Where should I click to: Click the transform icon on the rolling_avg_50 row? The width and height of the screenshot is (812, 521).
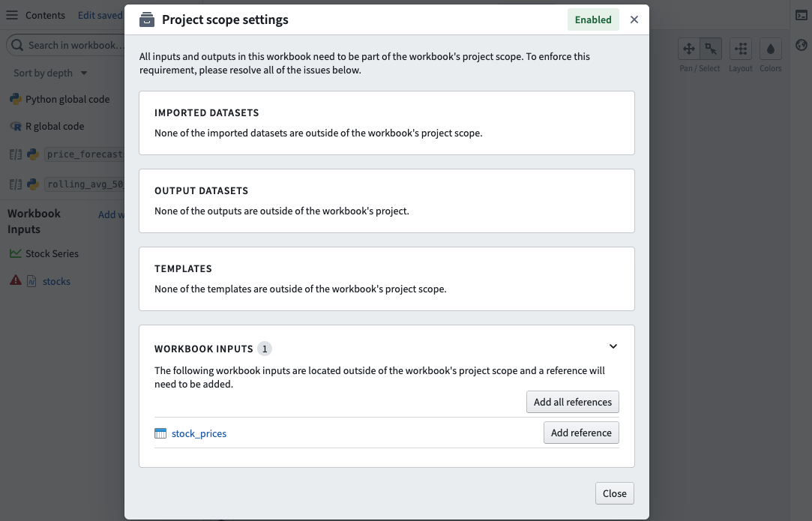pos(16,184)
